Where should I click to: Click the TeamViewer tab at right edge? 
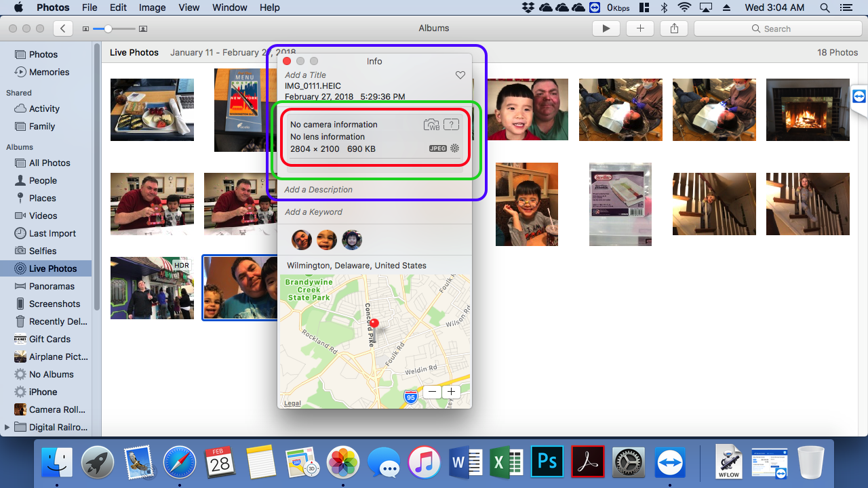click(x=859, y=96)
